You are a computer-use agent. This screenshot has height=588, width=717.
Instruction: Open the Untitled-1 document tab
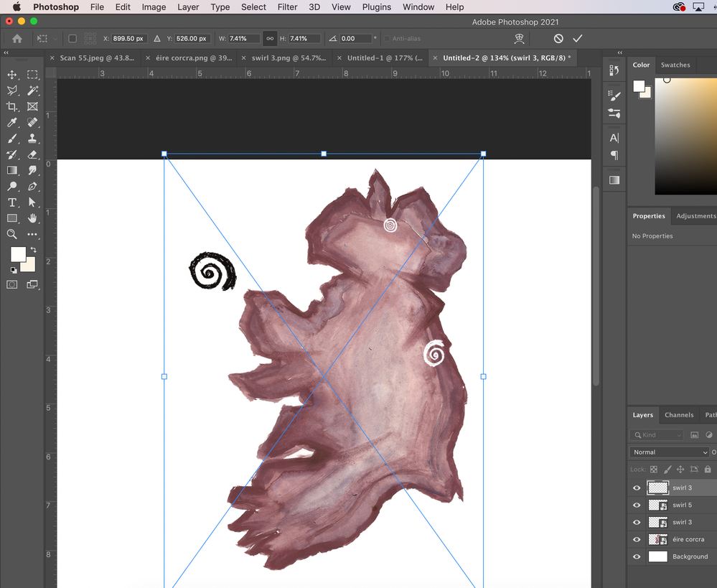[x=380, y=57]
